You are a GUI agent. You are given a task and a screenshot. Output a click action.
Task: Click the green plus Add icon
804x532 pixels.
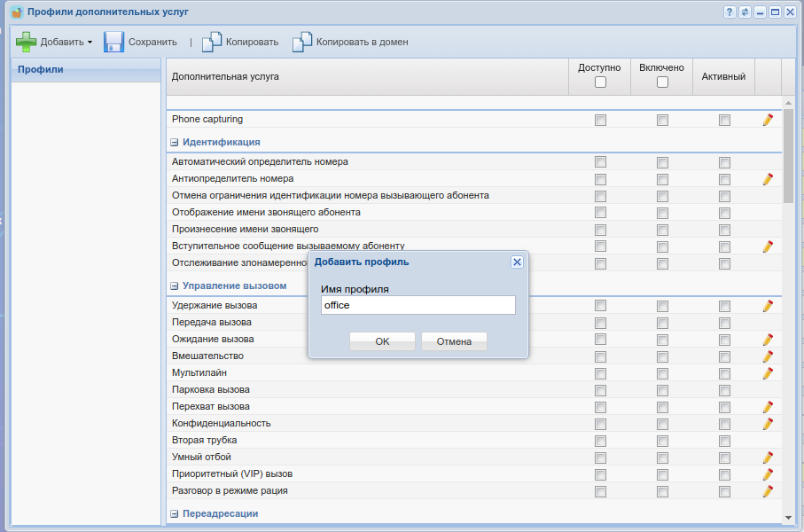click(x=27, y=42)
